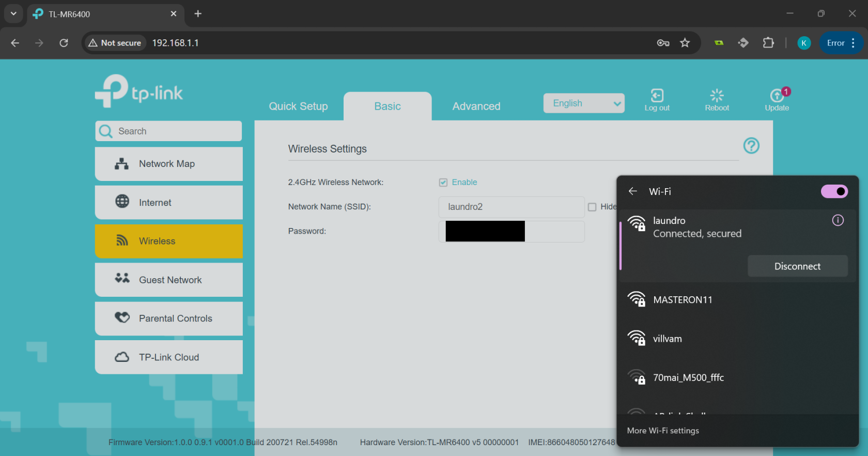The image size is (868, 456).
Task: Open the English language dropdown
Action: click(x=584, y=103)
